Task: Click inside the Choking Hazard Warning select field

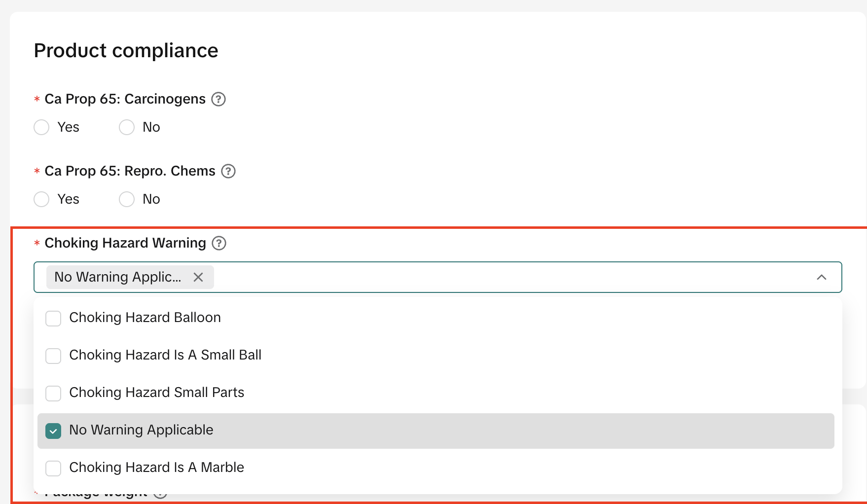Action: pyautogui.click(x=493, y=277)
